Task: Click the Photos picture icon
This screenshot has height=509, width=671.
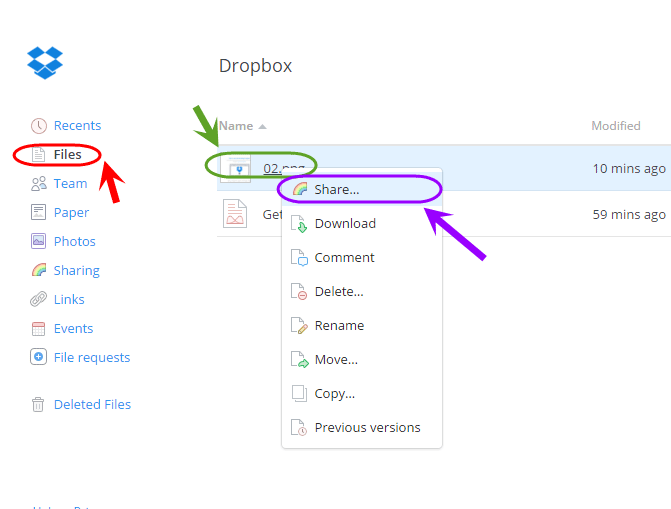Action: click(39, 241)
